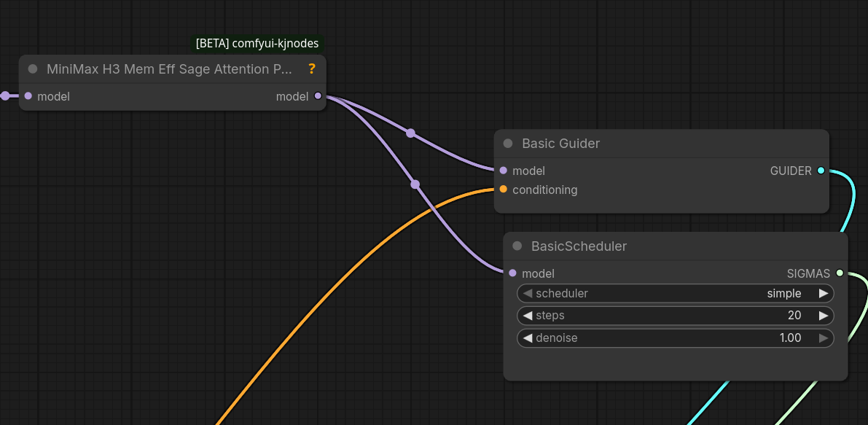The image size is (868, 425).
Task: Decrease the steps value
Action: pos(527,316)
